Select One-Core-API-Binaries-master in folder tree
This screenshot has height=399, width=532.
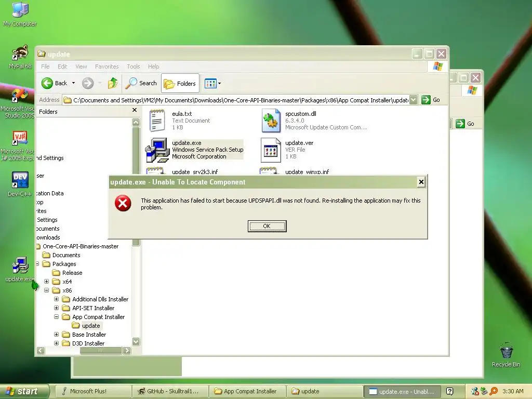click(x=81, y=246)
